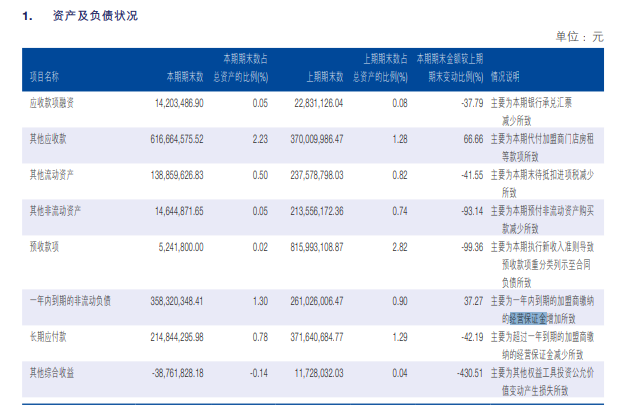Click explanation 主要为本期银行承兑汇票
Image resolution: width=622 pixels, height=419 pixels.
[531, 103]
